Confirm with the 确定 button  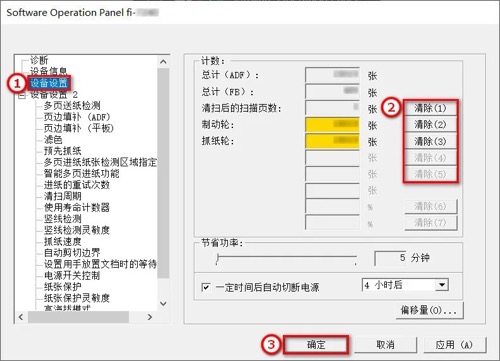pos(316,345)
